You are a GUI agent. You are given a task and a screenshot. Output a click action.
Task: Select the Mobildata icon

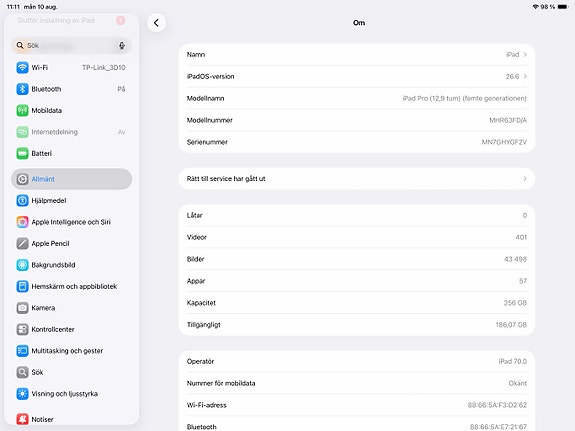(22, 110)
